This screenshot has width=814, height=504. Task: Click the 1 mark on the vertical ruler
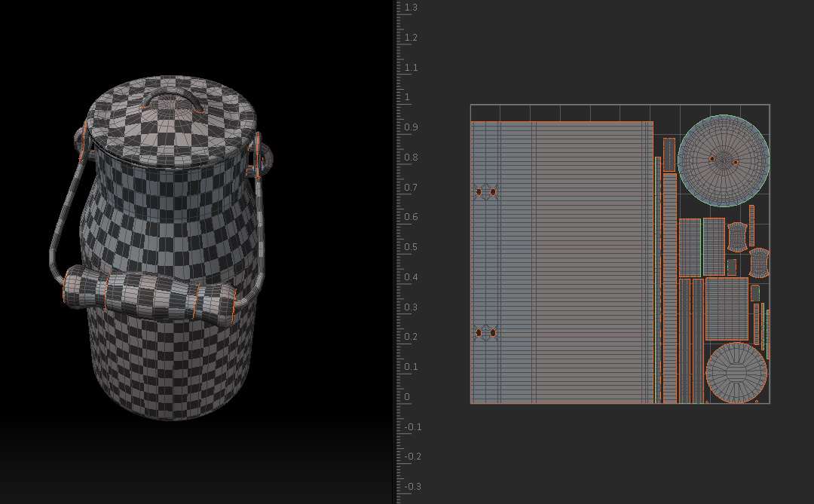click(408, 97)
